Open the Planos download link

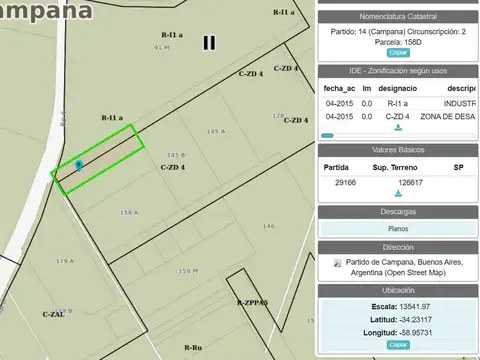pyautogui.click(x=398, y=229)
